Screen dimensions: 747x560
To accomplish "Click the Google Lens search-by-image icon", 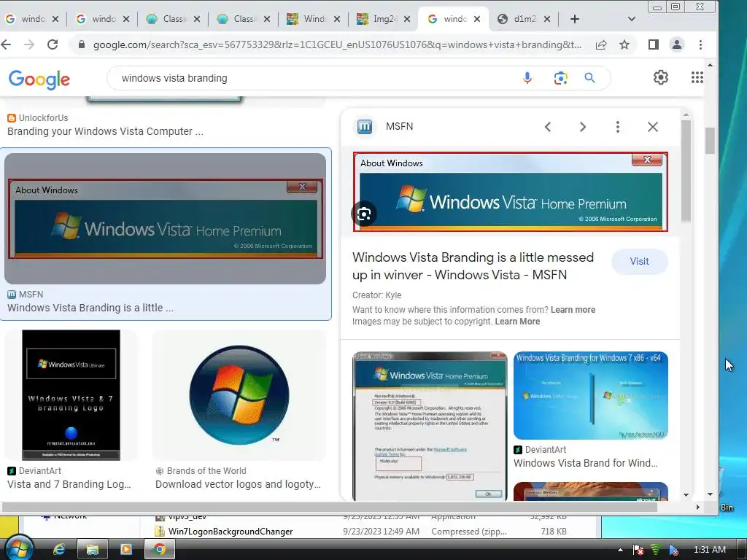I will coord(560,78).
